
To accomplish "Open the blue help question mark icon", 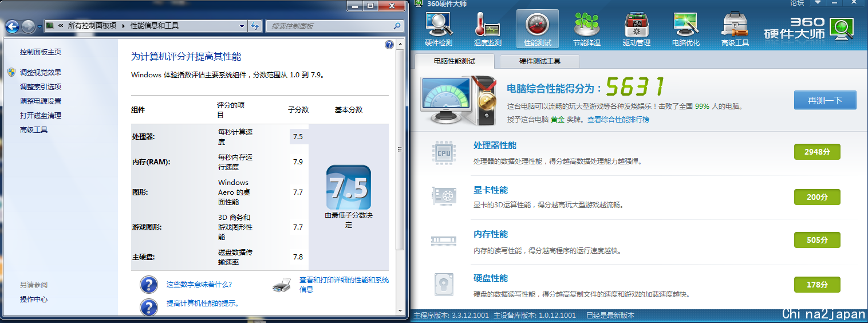I will pyautogui.click(x=389, y=44).
